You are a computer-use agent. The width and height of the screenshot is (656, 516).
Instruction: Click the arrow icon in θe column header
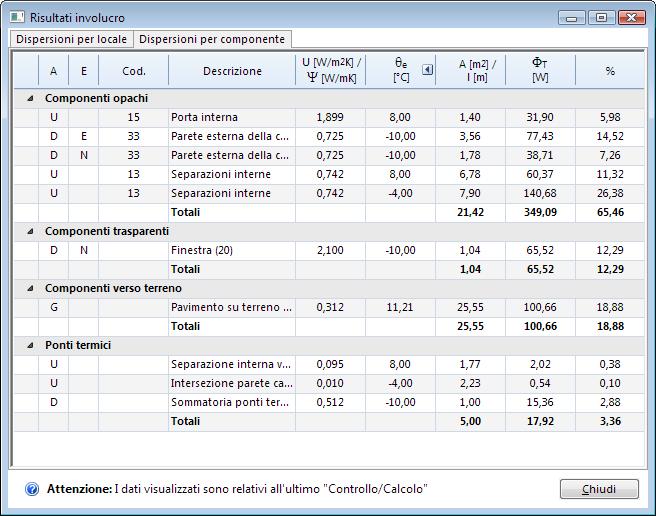coord(427,69)
